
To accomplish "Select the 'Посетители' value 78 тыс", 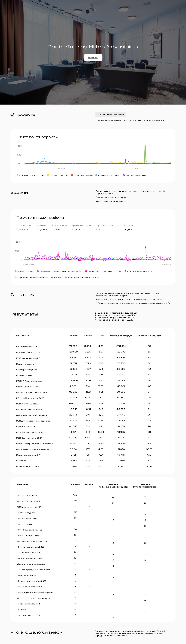I will (56, 230).
